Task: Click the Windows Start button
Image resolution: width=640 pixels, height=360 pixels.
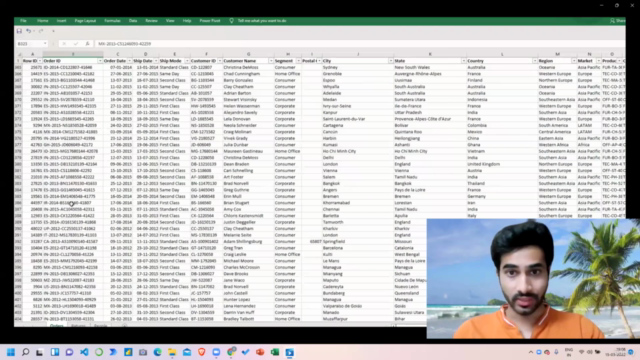Action: [x=11, y=352]
